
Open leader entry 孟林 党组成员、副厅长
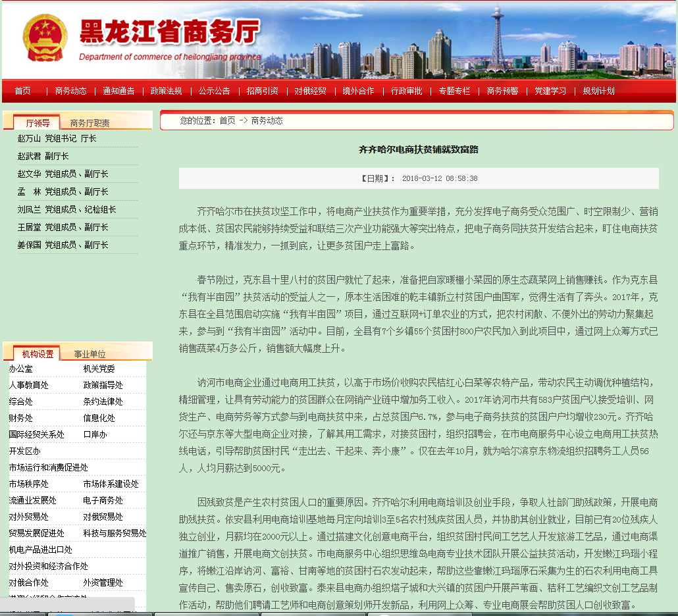[63, 192]
